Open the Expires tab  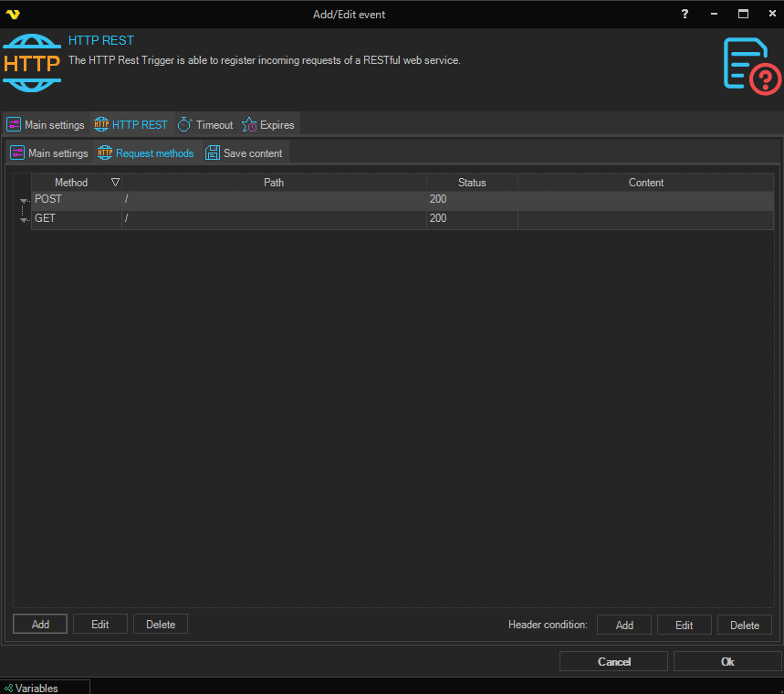268,124
